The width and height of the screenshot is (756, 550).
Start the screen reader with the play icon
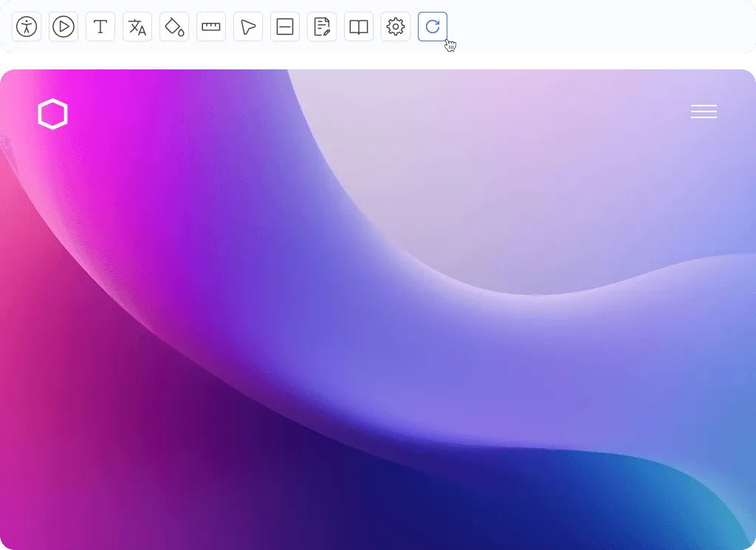tap(63, 27)
